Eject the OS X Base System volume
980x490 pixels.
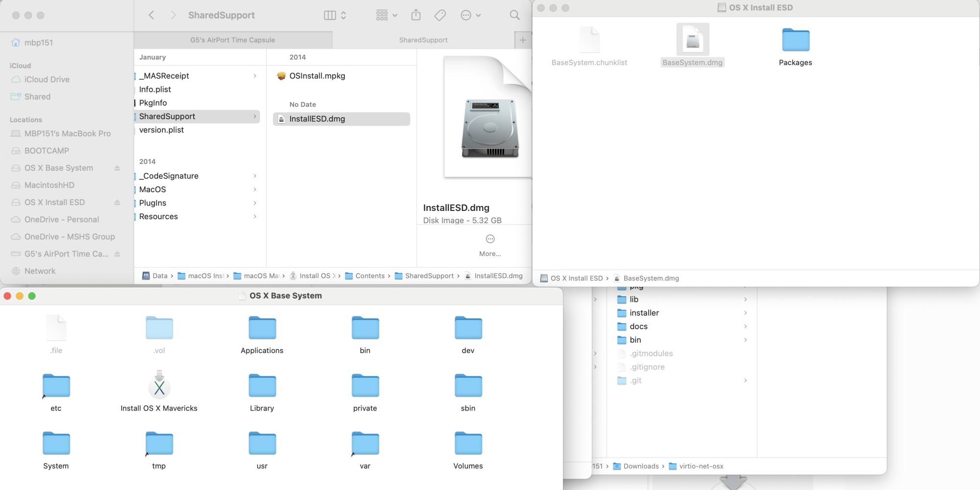pyautogui.click(x=117, y=168)
